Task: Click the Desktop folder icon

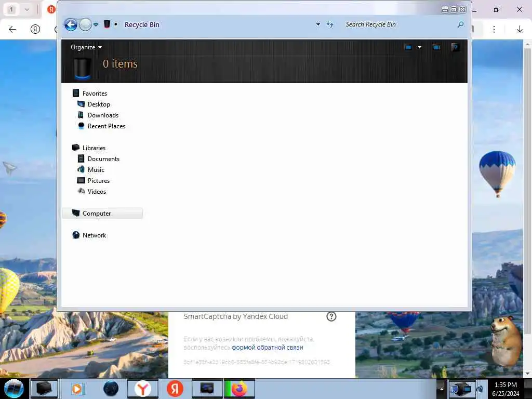Action: click(x=81, y=104)
